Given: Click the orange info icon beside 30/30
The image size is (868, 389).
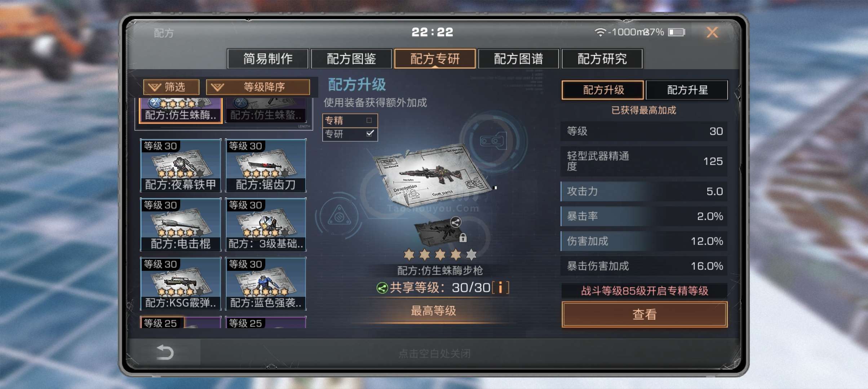Looking at the screenshot, I should (x=500, y=287).
